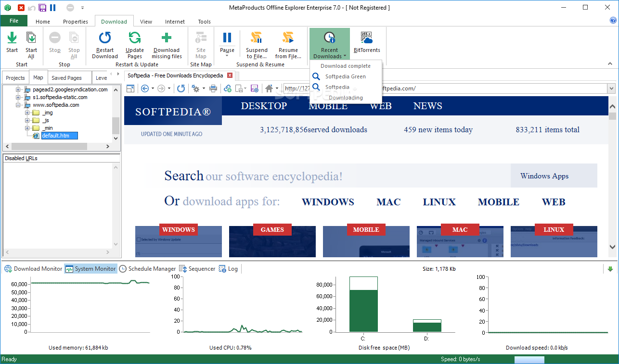This screenshot has height=364, width=619.
Task: Click the green download arrow icon at right of monitor tabs
Action: coord(610,269)
